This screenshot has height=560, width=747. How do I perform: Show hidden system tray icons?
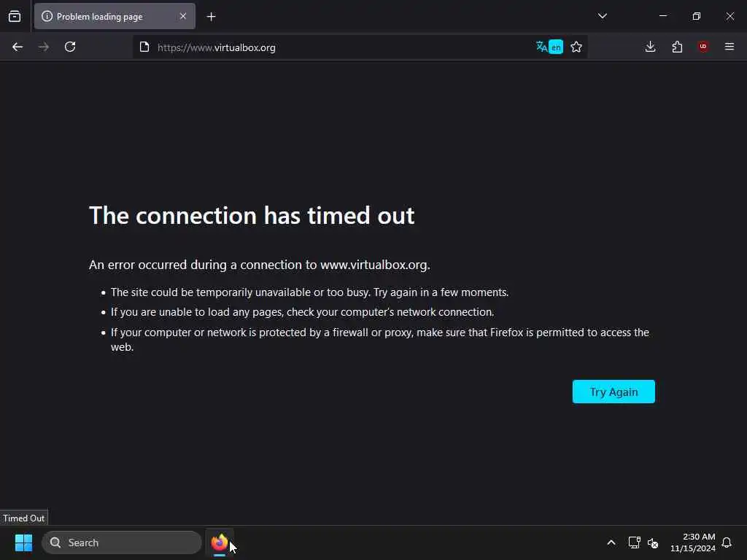click(x=611, y=542)
